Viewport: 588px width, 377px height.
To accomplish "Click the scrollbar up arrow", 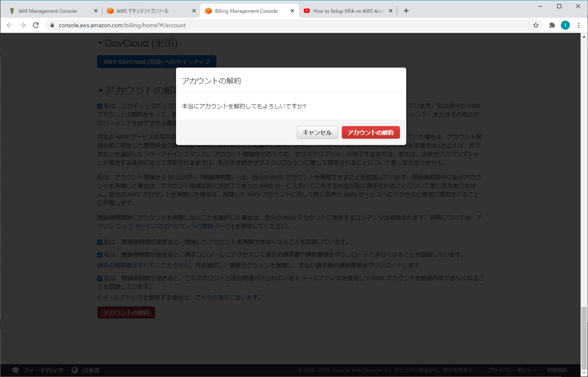I will 584,37.
